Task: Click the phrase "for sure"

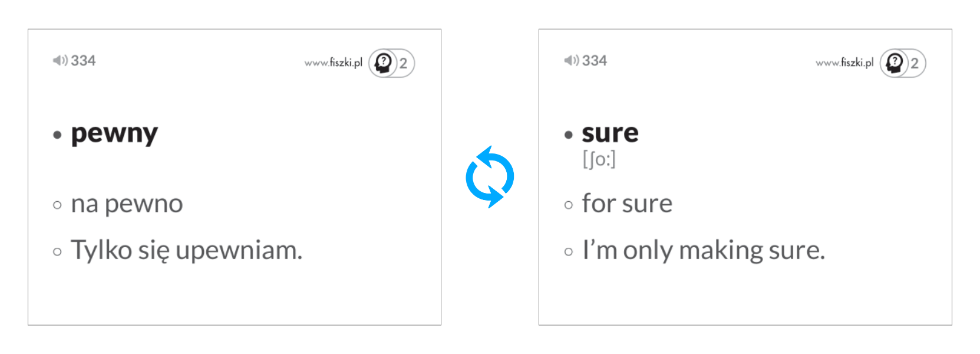Action: click(x=627, y=204)
